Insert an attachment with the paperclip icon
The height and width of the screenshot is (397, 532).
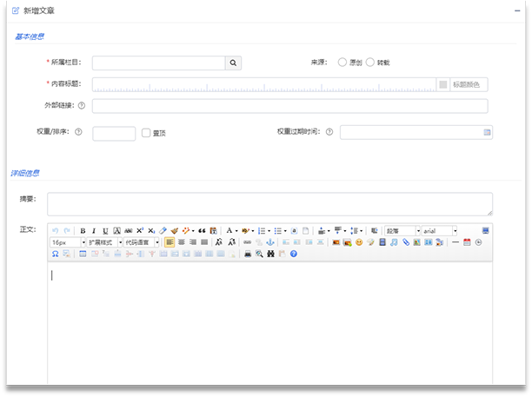[406, 242]
